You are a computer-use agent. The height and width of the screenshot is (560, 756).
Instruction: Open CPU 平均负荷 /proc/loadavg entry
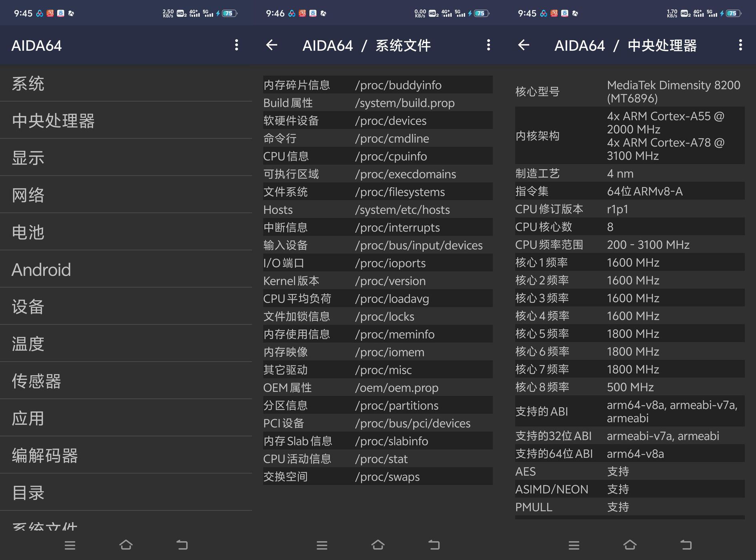tap(378, 298)
